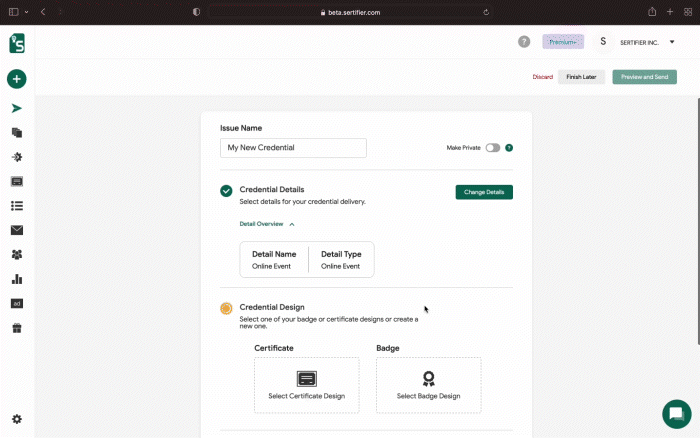Click the green plus create button in sidebar
The width and height of the screenshot is (700, 438).
17,79
